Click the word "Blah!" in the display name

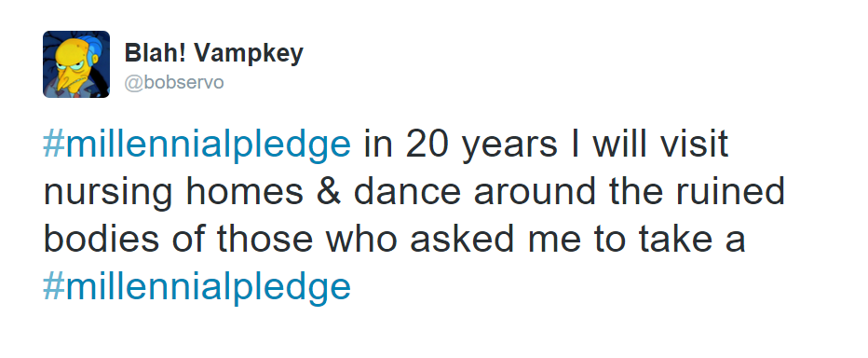pos(156,53)
